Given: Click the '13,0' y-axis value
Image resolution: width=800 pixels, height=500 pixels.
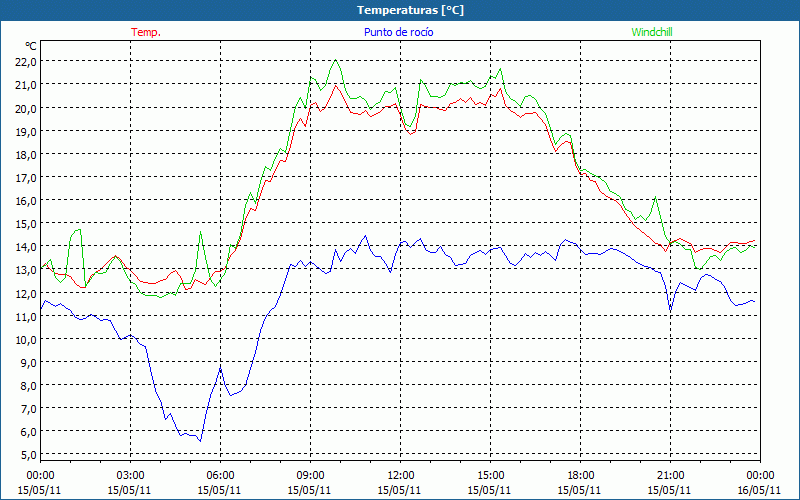Looking at the screenshot, I should 28,270.
